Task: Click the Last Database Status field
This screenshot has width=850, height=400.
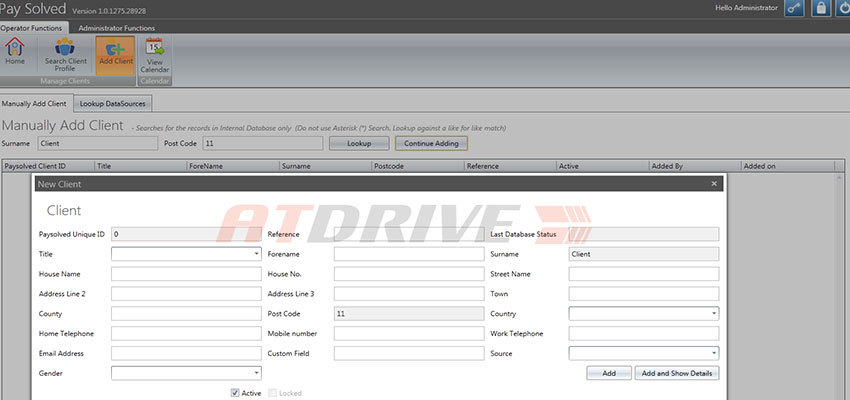Action: pyautogui.click(x=643, y=234)
